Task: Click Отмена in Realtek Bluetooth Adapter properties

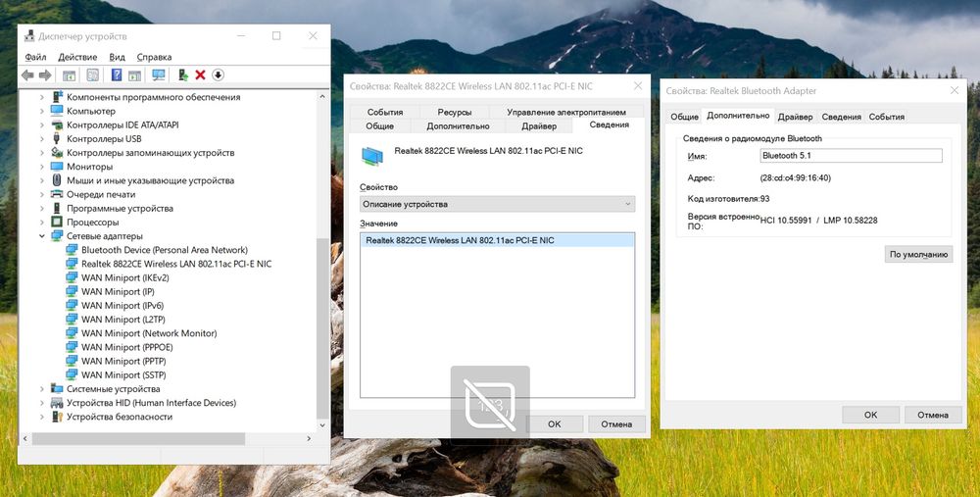Action: click(933, 415)
